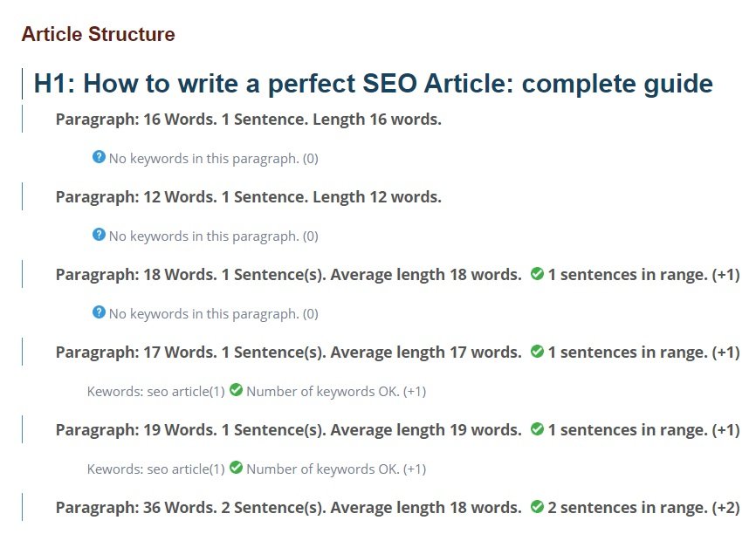Click the H1 How to write a perfect SEO Article title
Screen dimensions: 756x534
point(373,84)
